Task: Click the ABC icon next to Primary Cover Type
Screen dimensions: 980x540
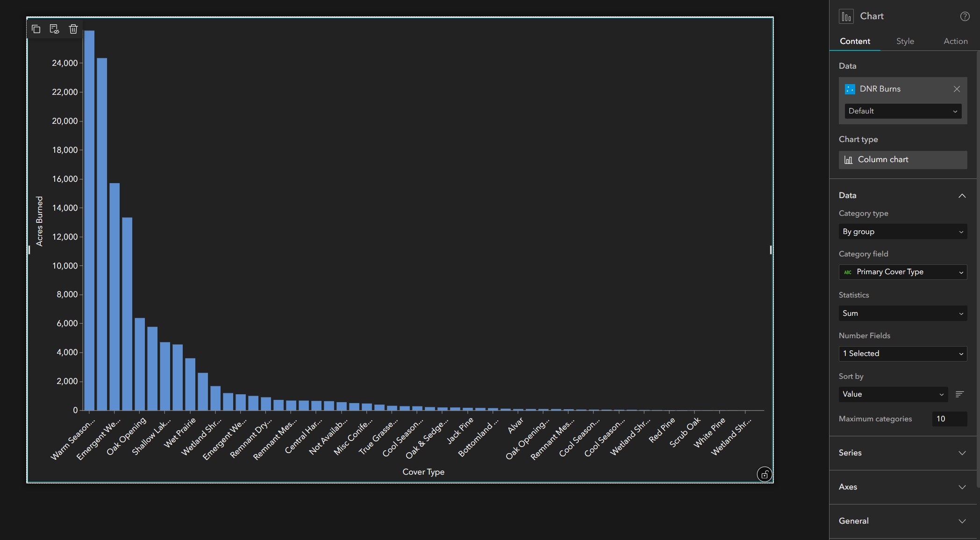Action: [848, 272]
